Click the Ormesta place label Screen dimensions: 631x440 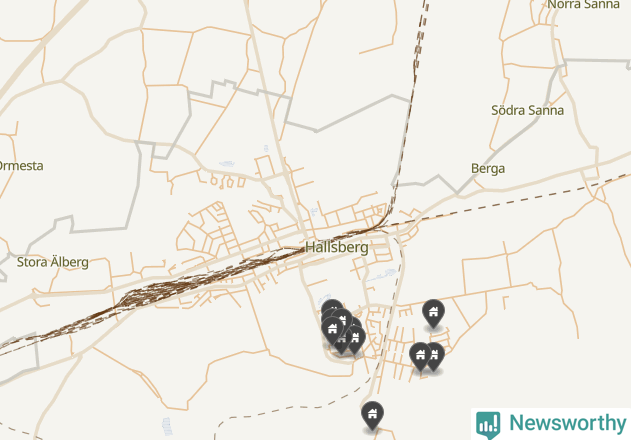21,165
